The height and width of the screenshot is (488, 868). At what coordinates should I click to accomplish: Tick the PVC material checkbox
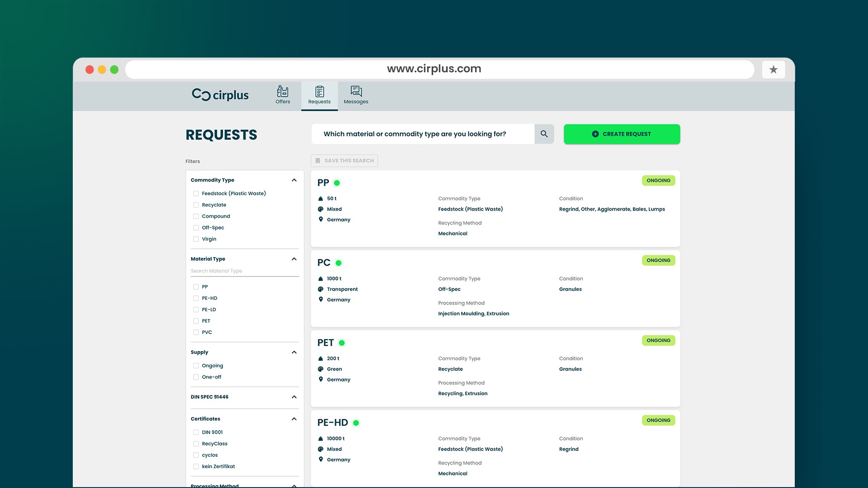click(x=196, y=332)
